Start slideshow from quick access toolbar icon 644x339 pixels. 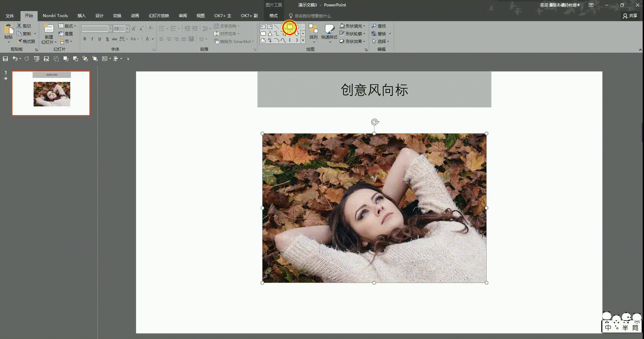[37, 59]
